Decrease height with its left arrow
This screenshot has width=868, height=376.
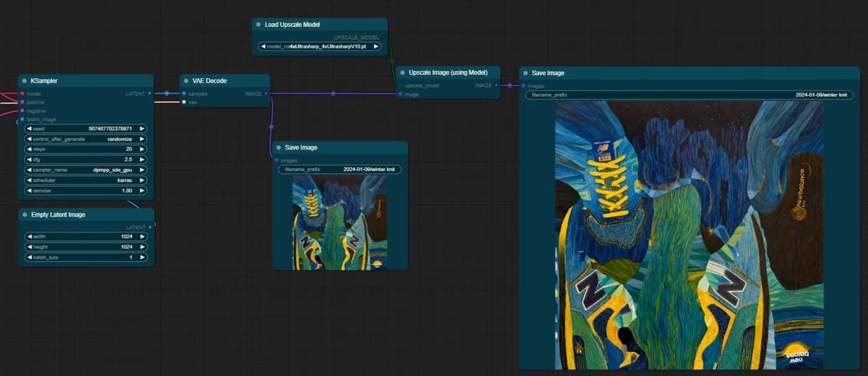click(29, 247)
